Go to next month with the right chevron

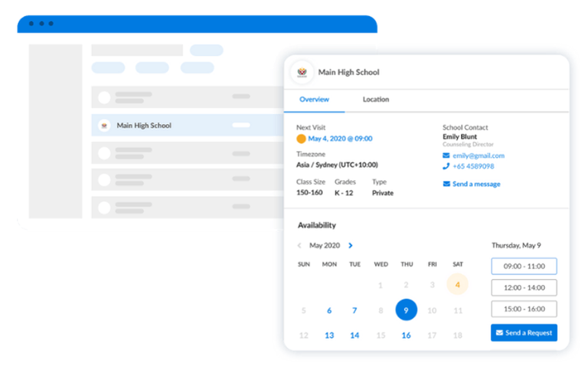pos(350,245)
